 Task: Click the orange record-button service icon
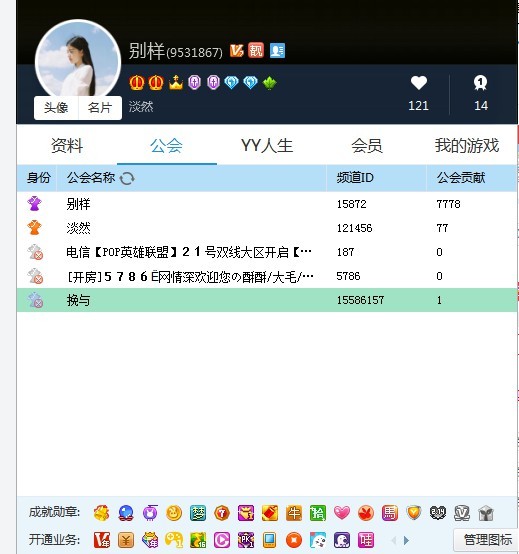(x=294, y=540)
